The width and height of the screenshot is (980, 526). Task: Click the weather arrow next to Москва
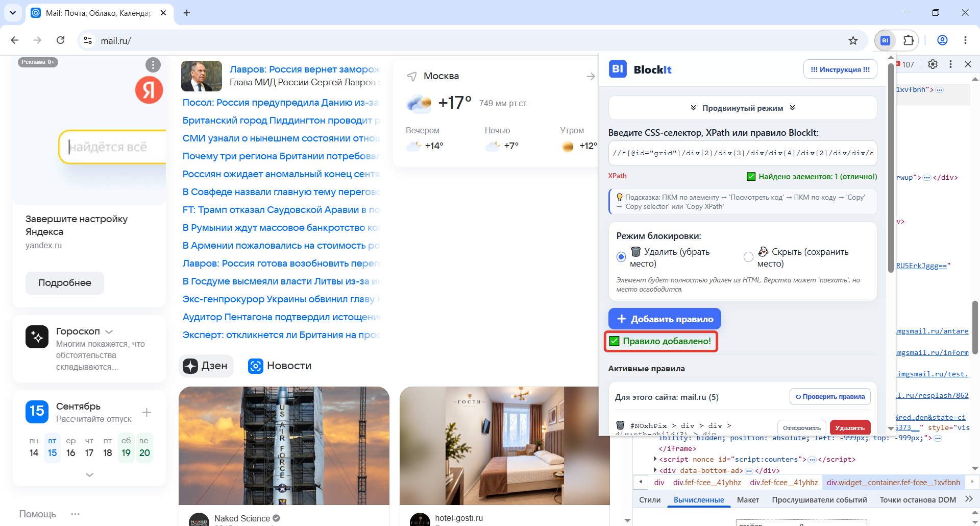tap(591, 76)
